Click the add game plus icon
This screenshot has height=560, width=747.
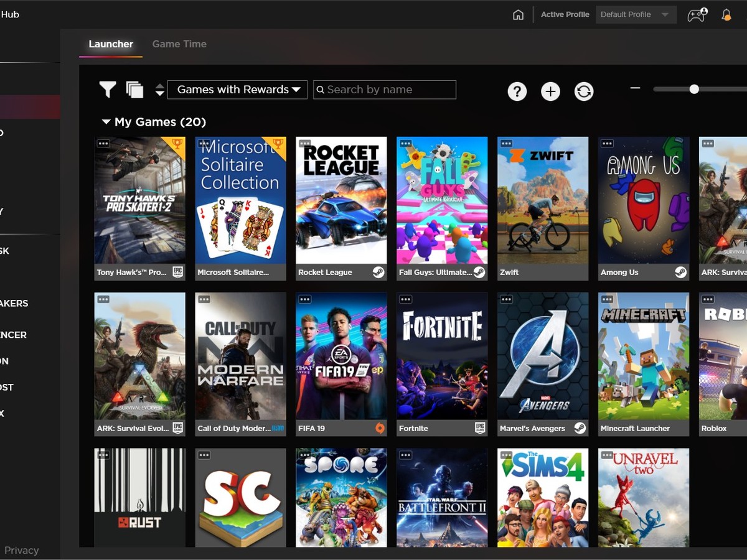550,91
